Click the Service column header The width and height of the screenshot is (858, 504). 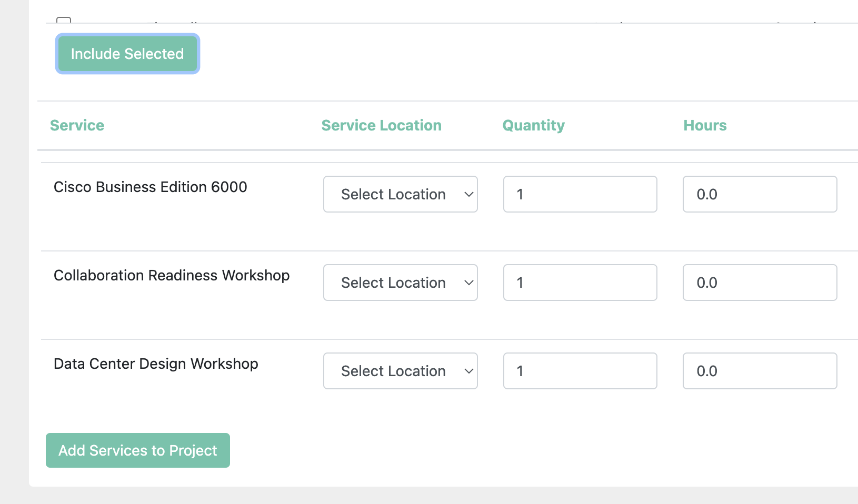click(77, 125)
